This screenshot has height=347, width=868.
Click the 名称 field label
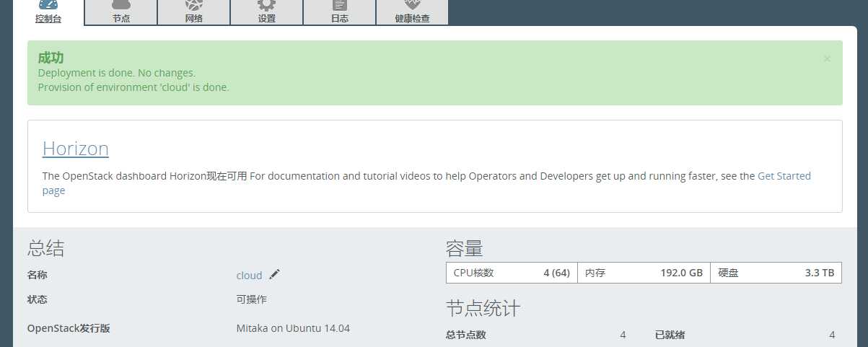(38, 276)
